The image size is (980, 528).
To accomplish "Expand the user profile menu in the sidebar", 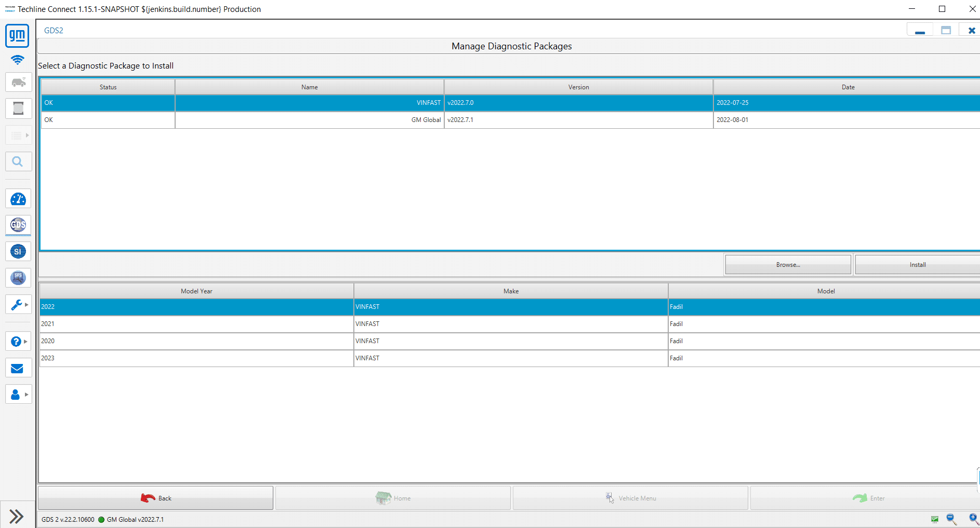I will 18,395.
